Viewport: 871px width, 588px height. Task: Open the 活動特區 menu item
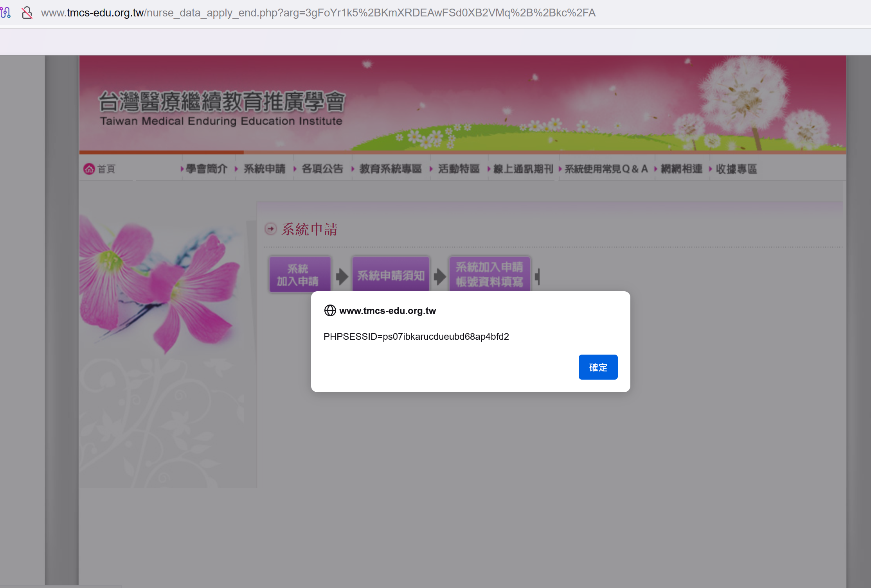click(459, 169)
